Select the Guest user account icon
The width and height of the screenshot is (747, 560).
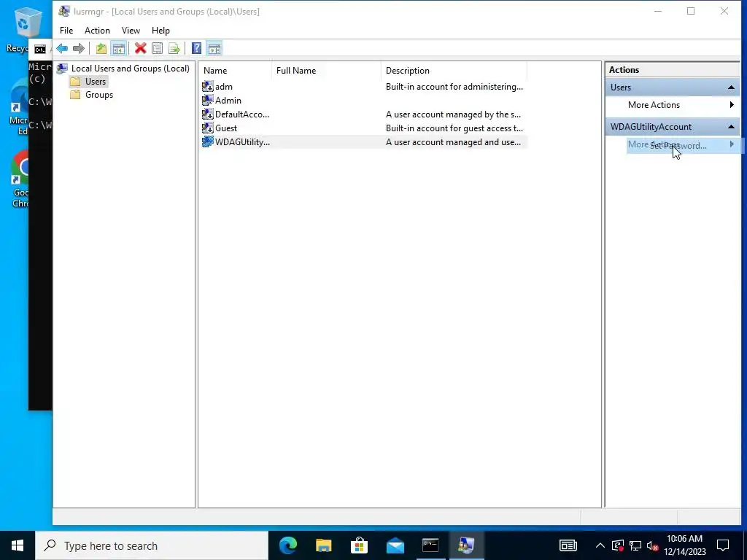click(207, 128)
